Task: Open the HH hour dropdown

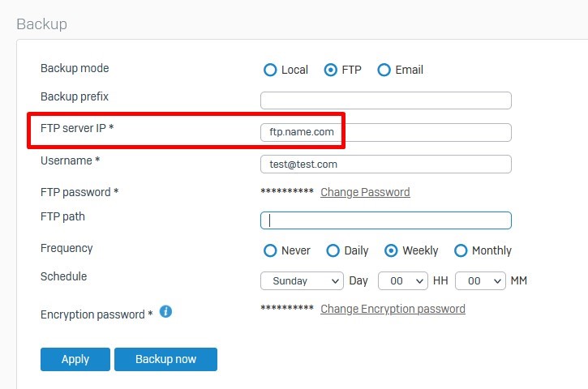Action: coord(403,280)
